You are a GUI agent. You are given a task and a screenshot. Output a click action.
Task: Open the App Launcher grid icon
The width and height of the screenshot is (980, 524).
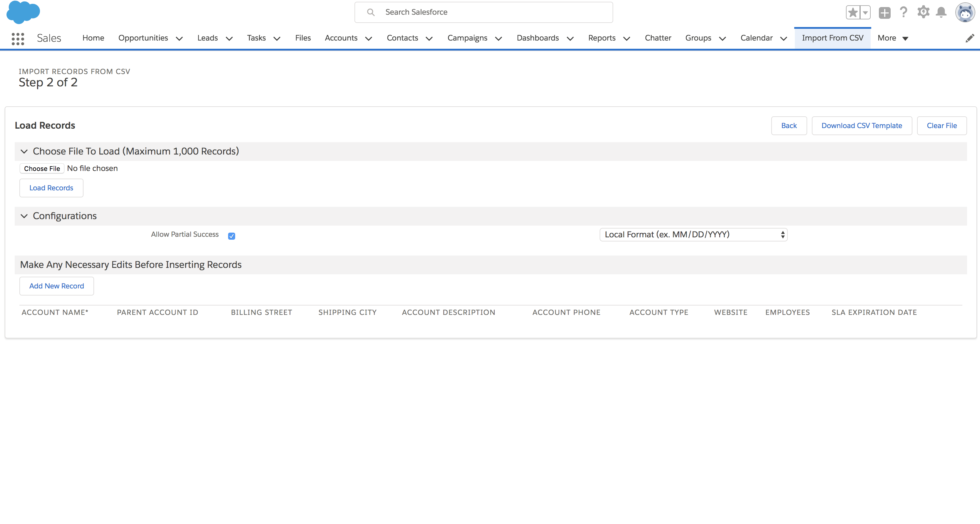[x=18, y=38]
